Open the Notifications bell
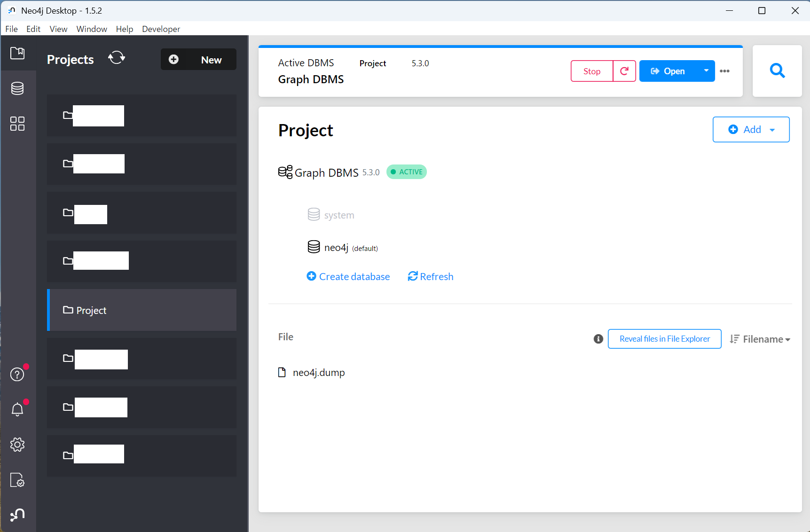Viewport: 810px width, 532px height. tap(17, 409)
